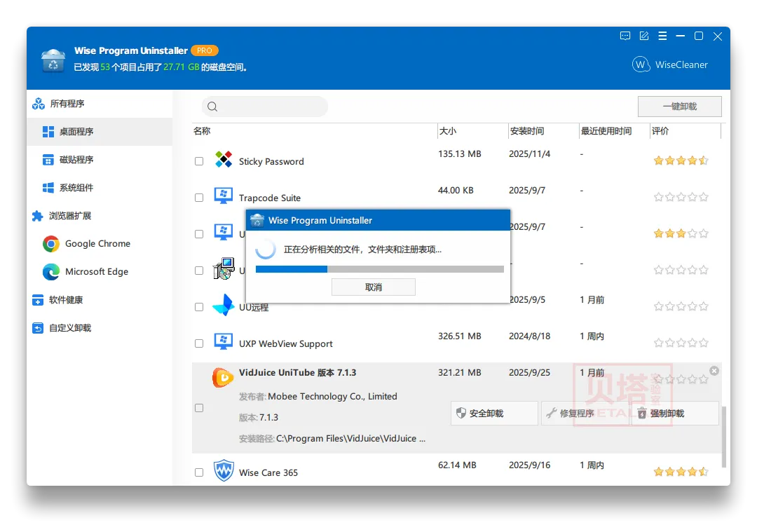Click 强制卸载 for VidJuice UniTube
Viewport: 757px width, 532px height.
[675, 414]
